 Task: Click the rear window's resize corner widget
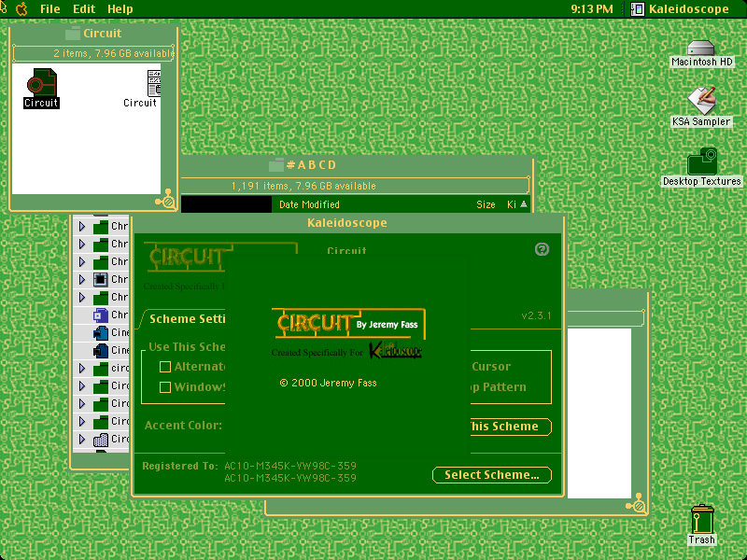[637, 504]
